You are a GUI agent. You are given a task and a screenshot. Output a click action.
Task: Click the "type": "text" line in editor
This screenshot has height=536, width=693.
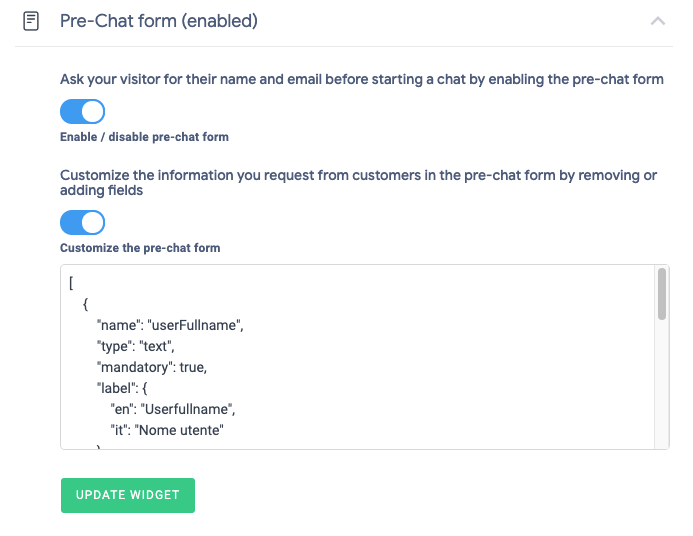click(x=136, y=346)
